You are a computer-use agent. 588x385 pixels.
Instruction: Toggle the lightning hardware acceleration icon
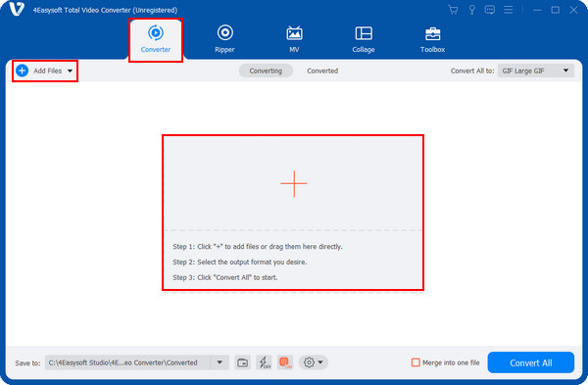coord(264,362)
